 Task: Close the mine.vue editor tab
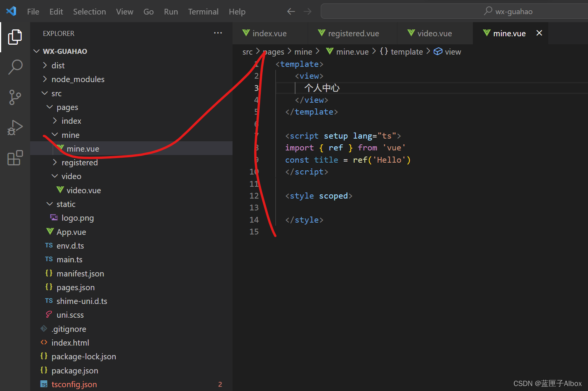(539, 33)
